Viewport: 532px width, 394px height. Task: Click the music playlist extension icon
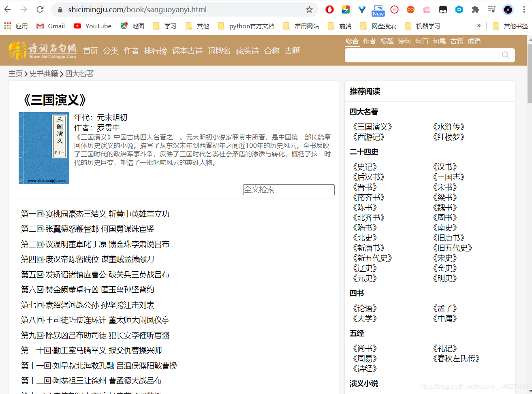click(x=491, y=9)
